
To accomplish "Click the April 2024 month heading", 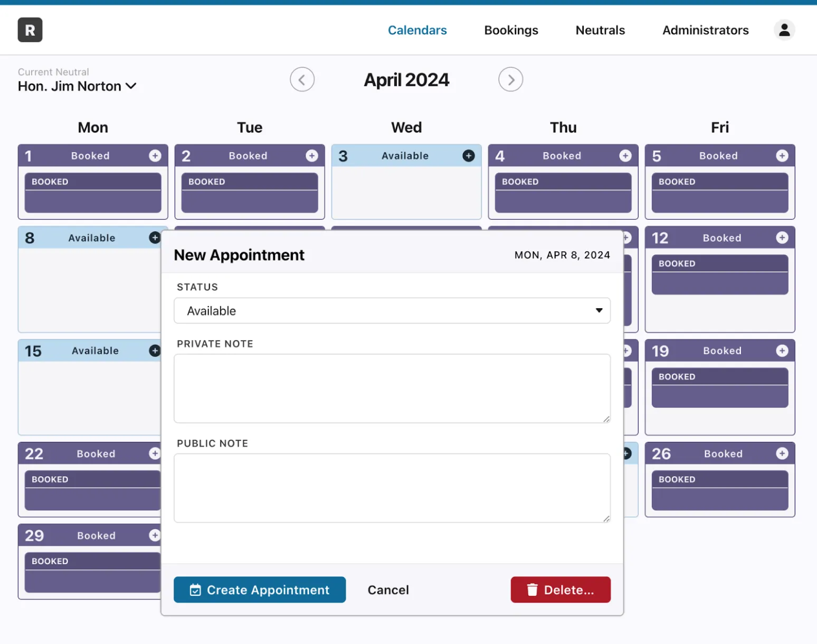I will tap(406, 80).
